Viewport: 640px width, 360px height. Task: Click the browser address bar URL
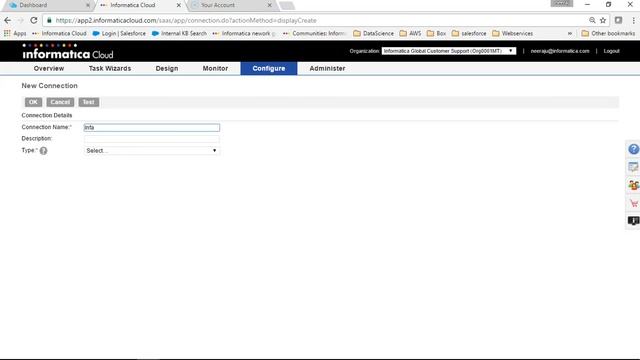[186, 20]
